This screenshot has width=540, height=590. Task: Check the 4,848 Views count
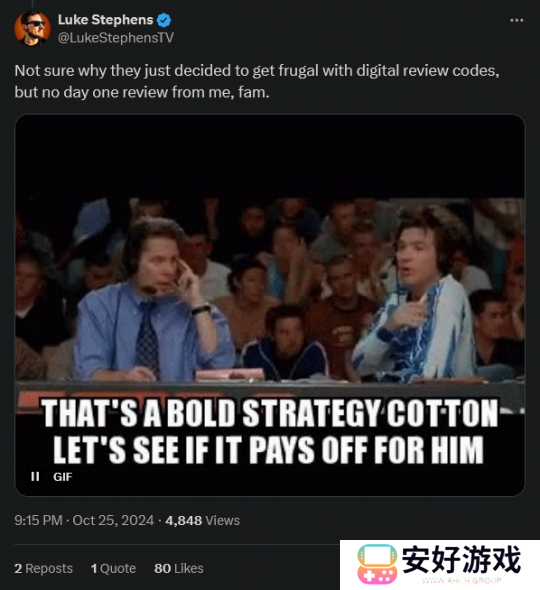pyautogui.click(x=202, y=520)
